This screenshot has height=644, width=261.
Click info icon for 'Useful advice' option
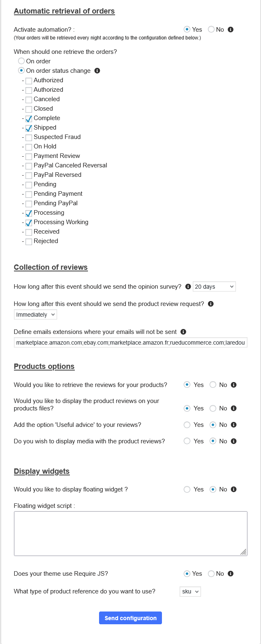click(234, 425)
